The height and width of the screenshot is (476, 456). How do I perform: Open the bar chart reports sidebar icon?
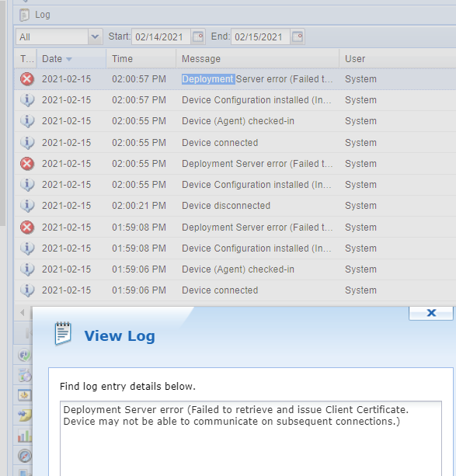pyautogui.click(x=25, y=436)
